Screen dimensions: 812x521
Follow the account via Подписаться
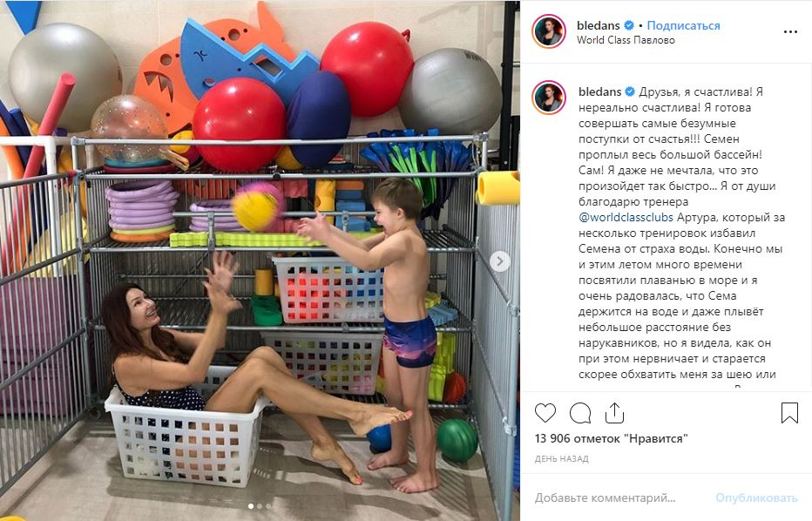pos(684,25)
